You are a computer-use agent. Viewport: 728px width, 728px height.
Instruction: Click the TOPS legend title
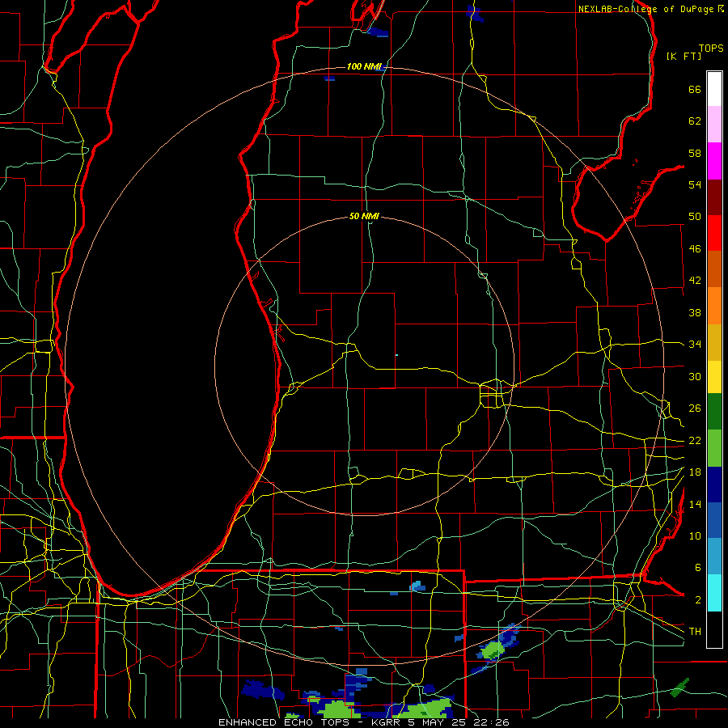[711, 49]
